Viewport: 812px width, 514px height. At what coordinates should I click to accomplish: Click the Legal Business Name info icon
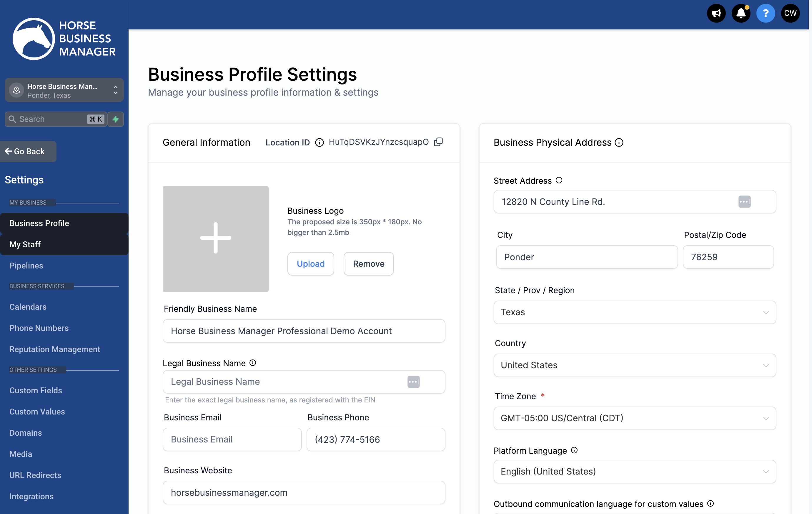(252, 363)
